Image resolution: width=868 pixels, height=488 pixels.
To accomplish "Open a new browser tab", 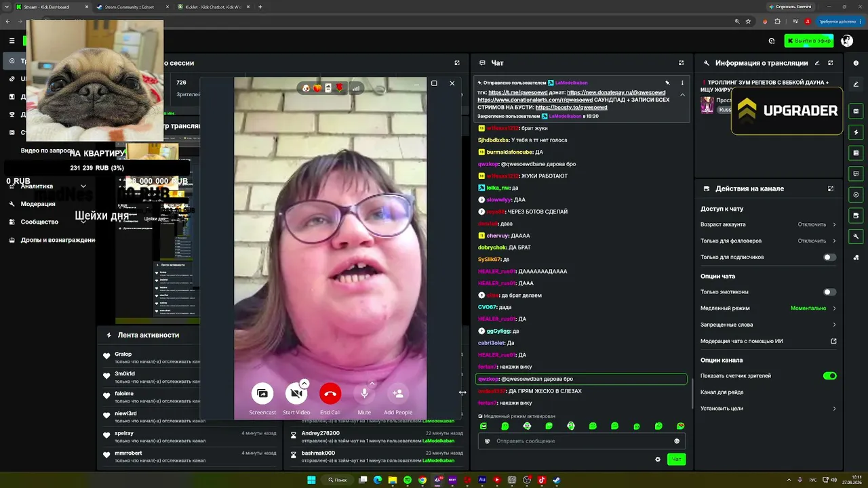I will [260, 7].
